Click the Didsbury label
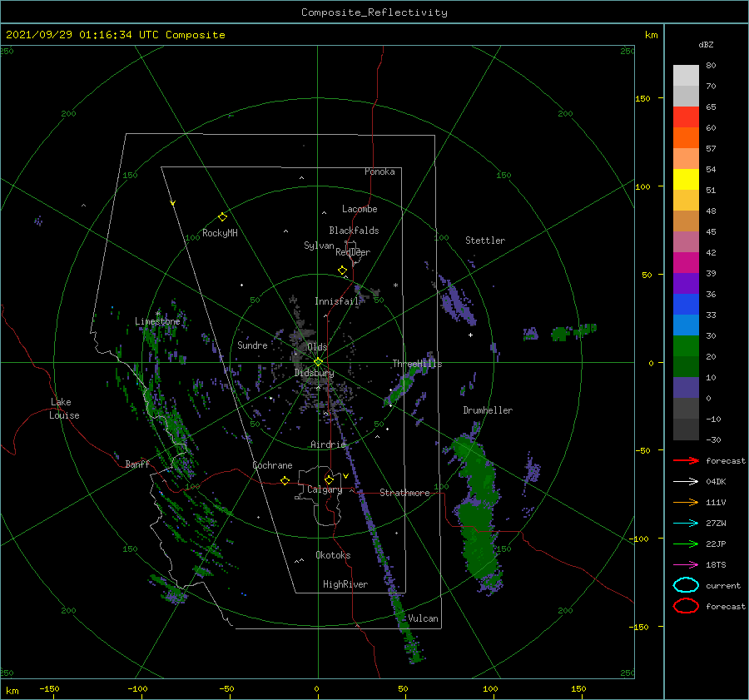Viewport: 749px width, 700px height. (314, 373)
